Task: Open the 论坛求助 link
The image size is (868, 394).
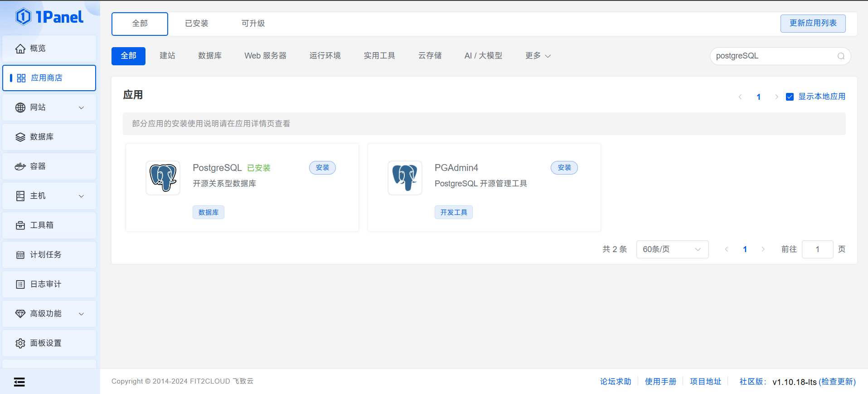Action: tap(616, 382)
